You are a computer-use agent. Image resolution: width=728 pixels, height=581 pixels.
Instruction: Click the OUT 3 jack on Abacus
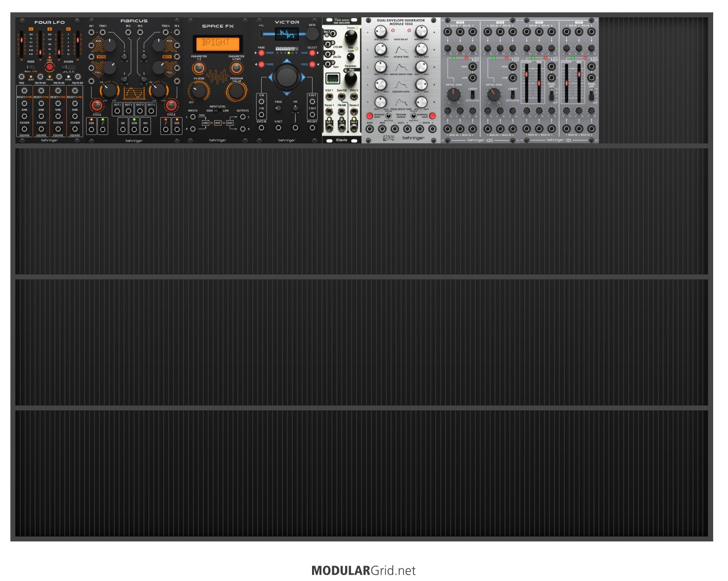[x=139, y=111]
